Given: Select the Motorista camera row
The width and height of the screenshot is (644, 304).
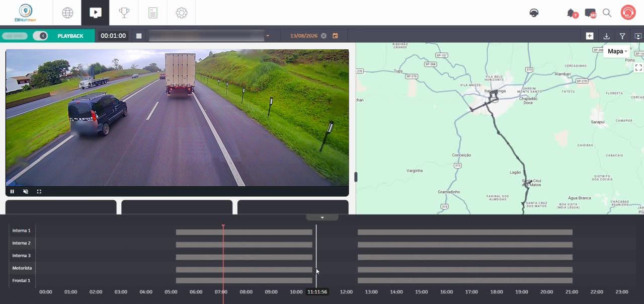Looking at the screenshot, I should (x=22, y=268).
